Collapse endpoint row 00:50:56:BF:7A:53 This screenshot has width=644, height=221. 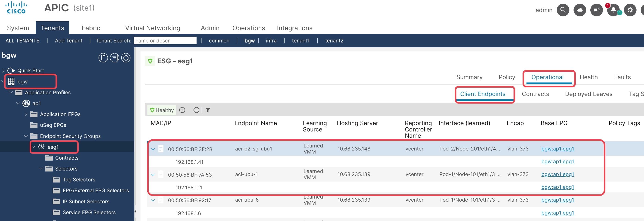(153, 175)
